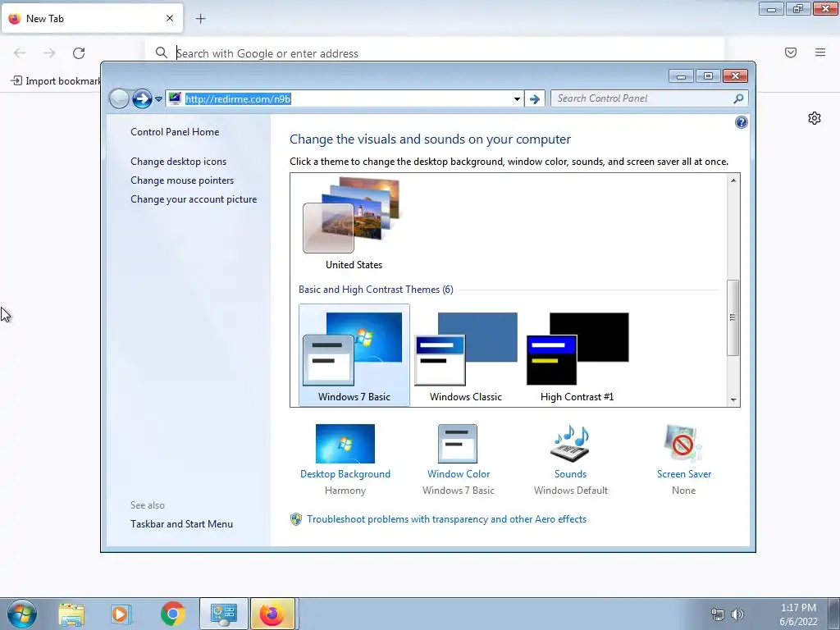Click Import bookmarks in Firefox toolbar
Image resolution: width=840 pixels, height=630 pixels.
pyautogui.click(x=56, y=81)
